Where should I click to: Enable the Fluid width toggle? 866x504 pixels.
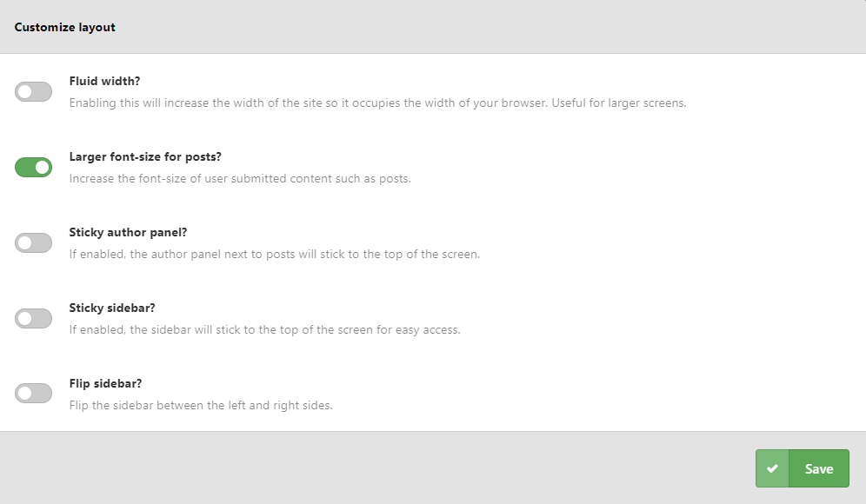coord(33,91)
